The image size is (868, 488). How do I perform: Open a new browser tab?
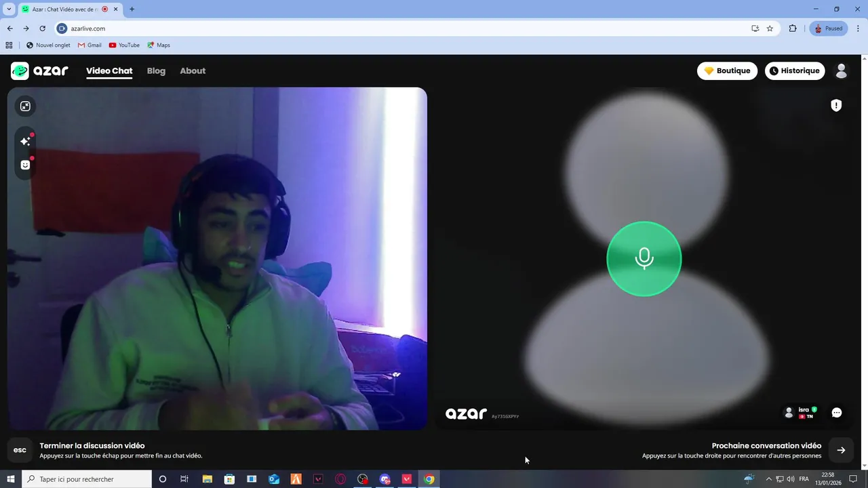click(x=132, y=9)
